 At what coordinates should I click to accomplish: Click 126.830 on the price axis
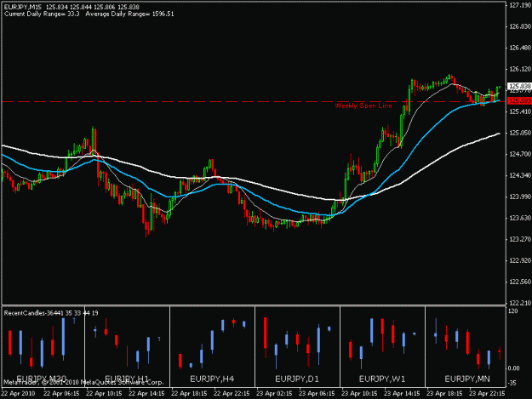coord(520,26)
